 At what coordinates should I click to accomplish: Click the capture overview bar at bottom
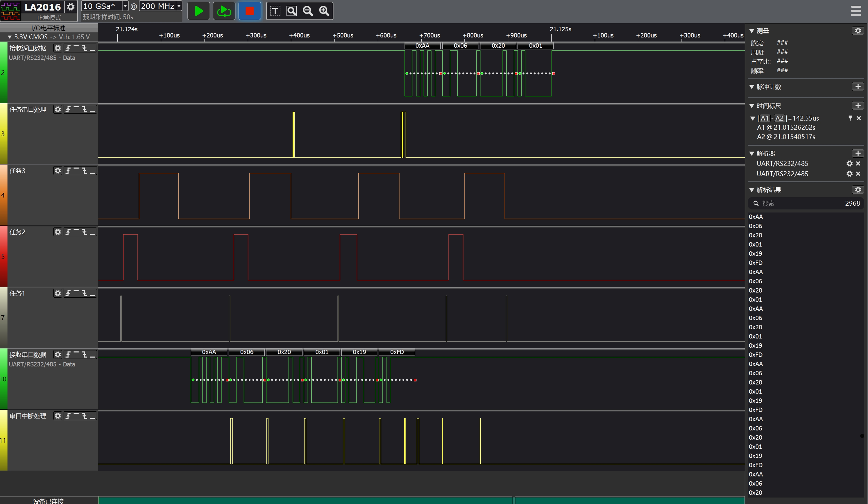(x=421, y=500)
